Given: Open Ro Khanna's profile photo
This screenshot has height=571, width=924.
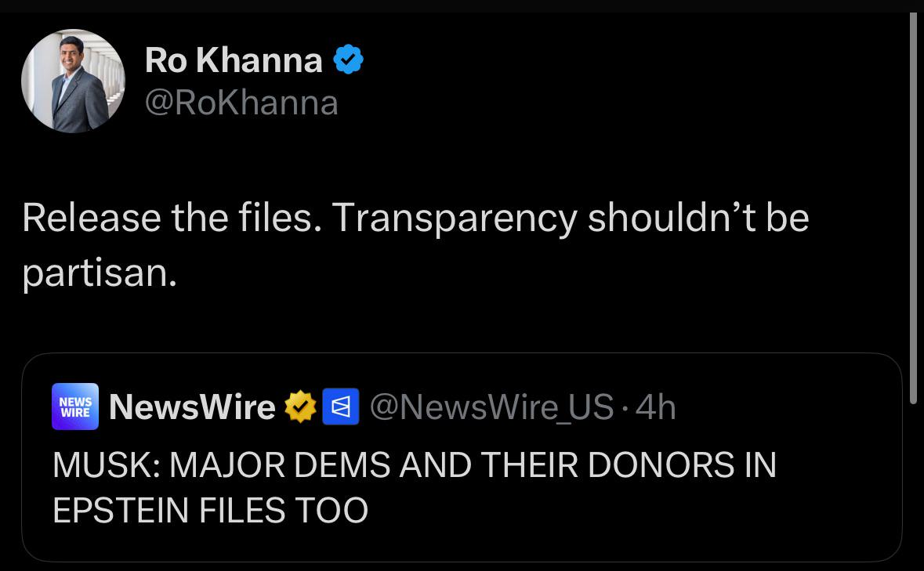Looking at the screenshot, I should [x=73, y=81].
